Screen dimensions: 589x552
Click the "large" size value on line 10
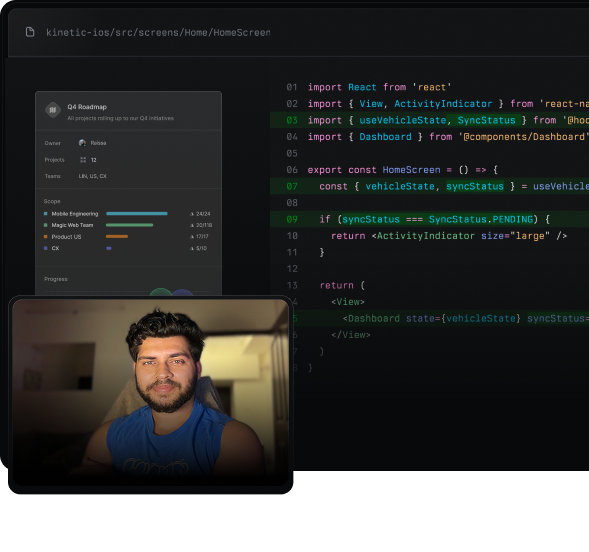(530, 236)
